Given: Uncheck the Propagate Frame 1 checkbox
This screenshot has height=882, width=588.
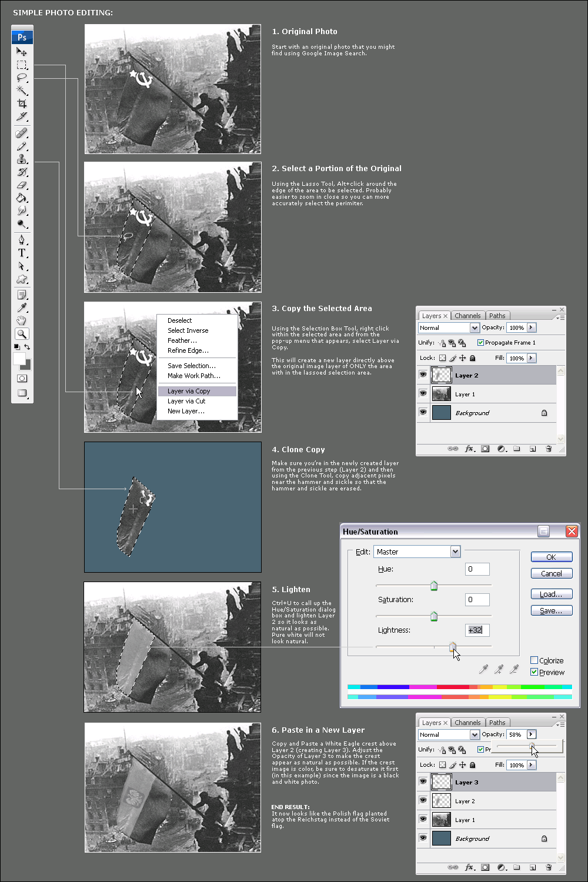Looking at the screenshot, I should (480, 342).
